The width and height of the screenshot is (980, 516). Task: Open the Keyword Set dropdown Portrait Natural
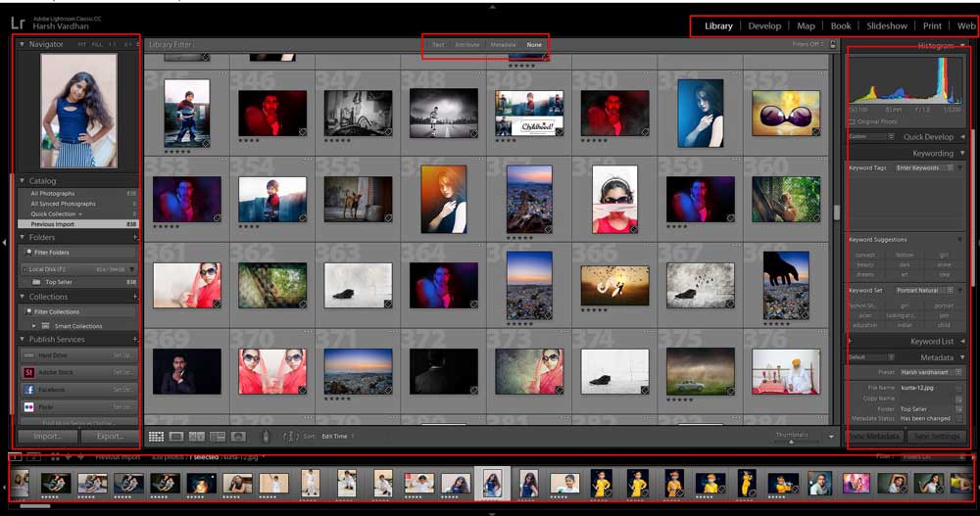click(x=924, y=291)
